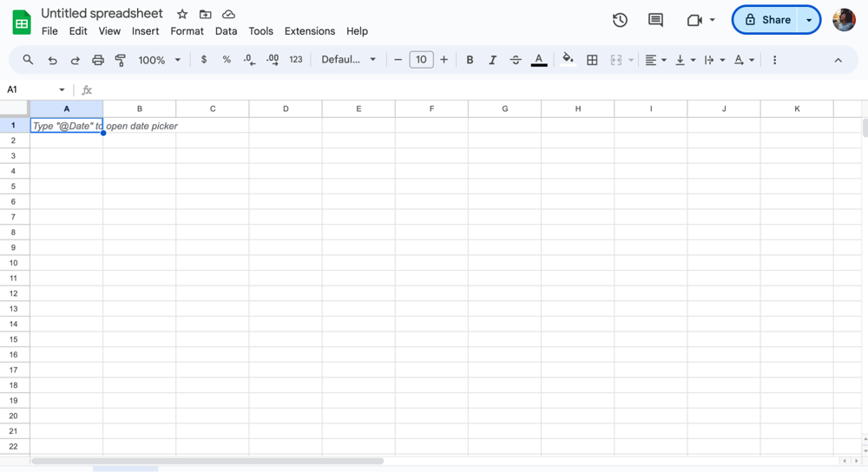Open the comments icon

pos(655,20)
